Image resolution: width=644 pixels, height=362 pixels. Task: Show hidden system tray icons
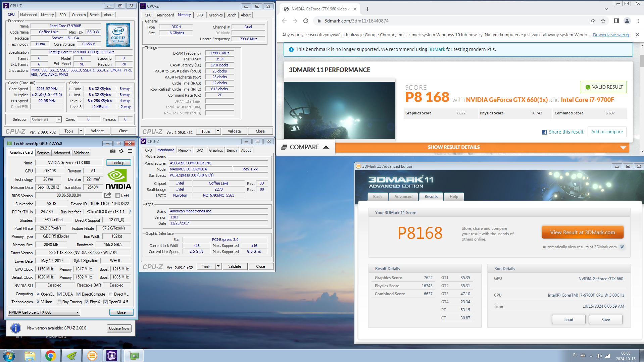pos(591,356)
